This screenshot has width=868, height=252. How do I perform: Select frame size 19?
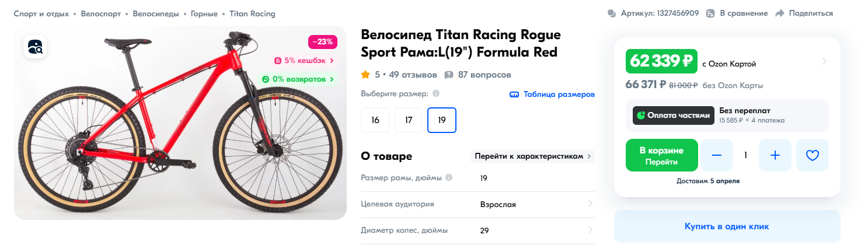tap(442, 120)
